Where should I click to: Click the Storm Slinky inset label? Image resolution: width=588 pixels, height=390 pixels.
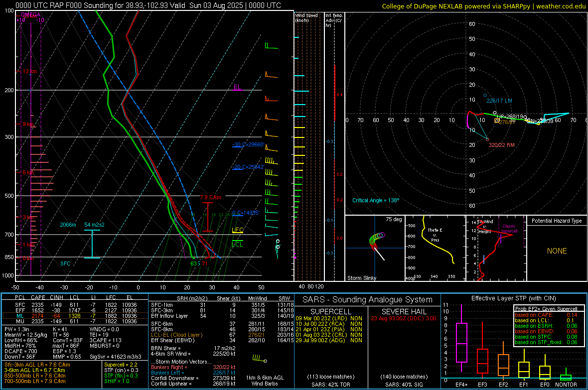[361, 278]
